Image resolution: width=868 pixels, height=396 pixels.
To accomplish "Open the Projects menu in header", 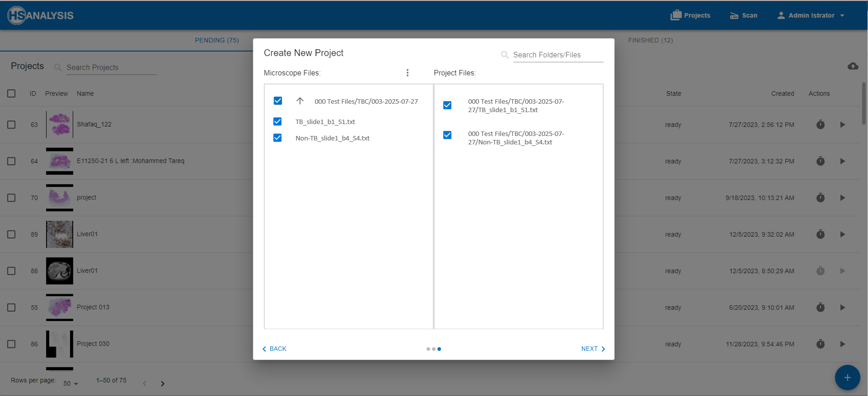I will (690, 15).
